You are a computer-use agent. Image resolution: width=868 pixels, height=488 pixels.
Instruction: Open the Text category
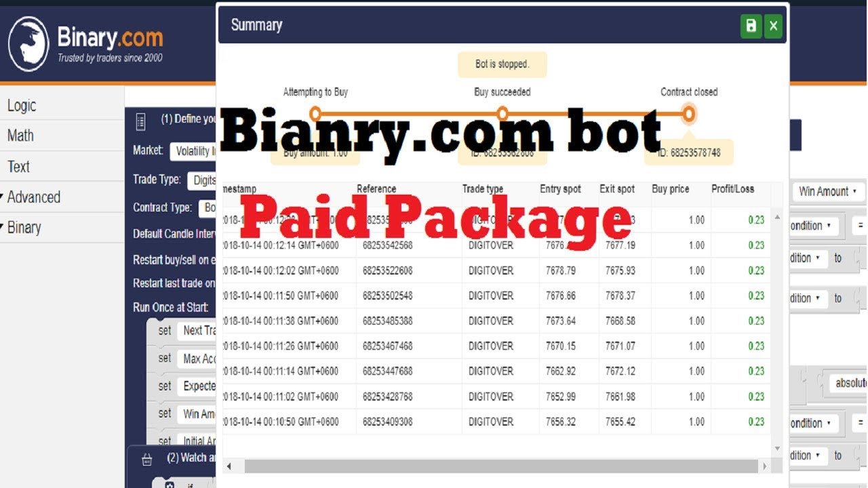click(18, 167)
